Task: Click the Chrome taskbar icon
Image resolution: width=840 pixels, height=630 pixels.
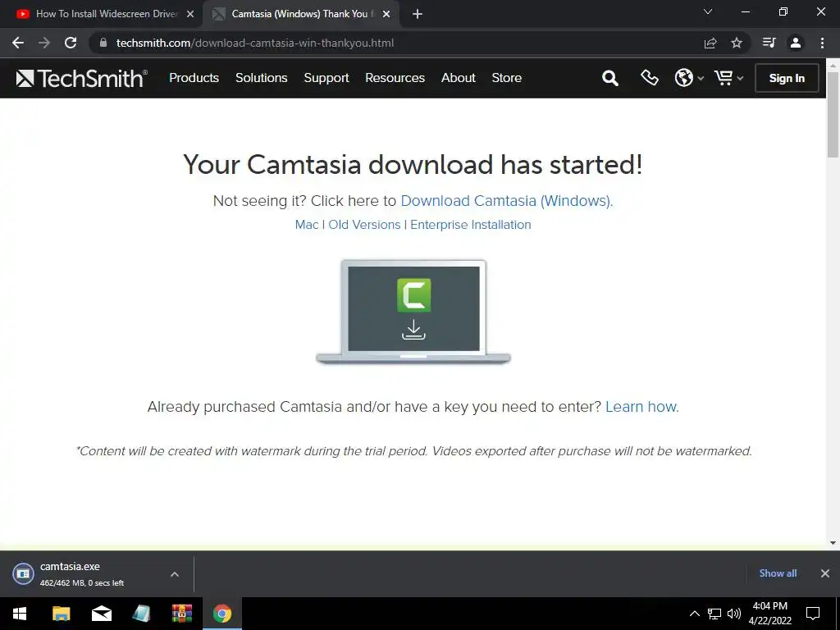Action: pos(221,614)
